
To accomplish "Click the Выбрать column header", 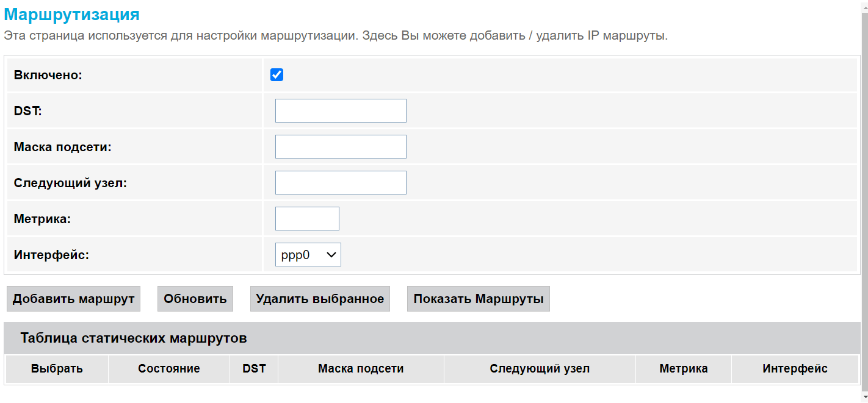I will (57, 369).
